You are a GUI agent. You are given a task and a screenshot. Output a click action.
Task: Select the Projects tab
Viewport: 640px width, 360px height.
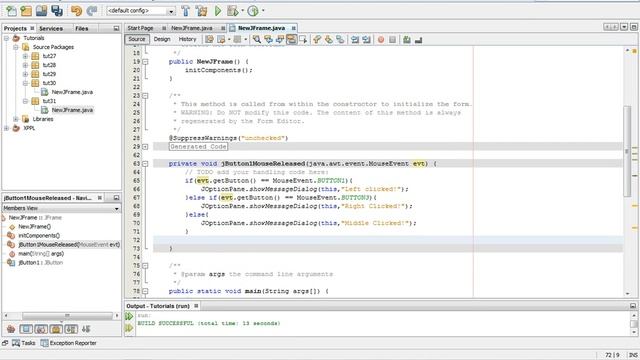click(x=15, y=28)
